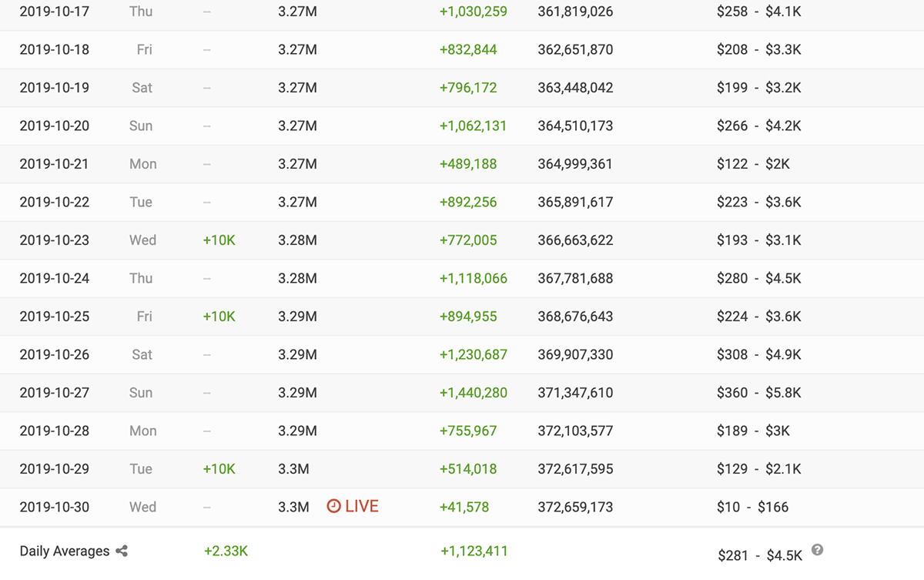924x580 pixels.
Task: Click the +489,188 views gain value
Action: [468, 164]
